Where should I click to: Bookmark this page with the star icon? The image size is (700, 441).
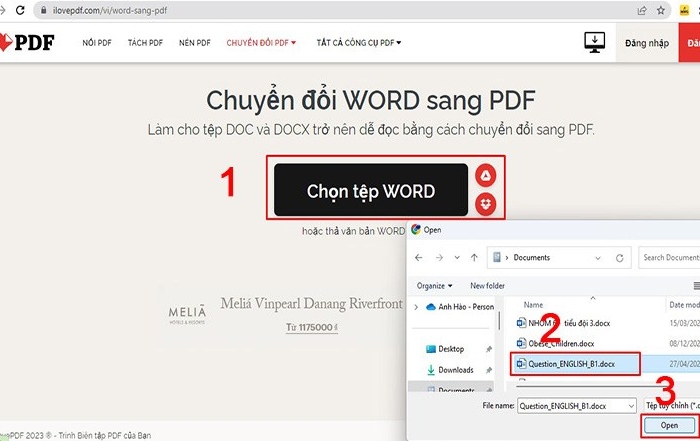[661, 10]
